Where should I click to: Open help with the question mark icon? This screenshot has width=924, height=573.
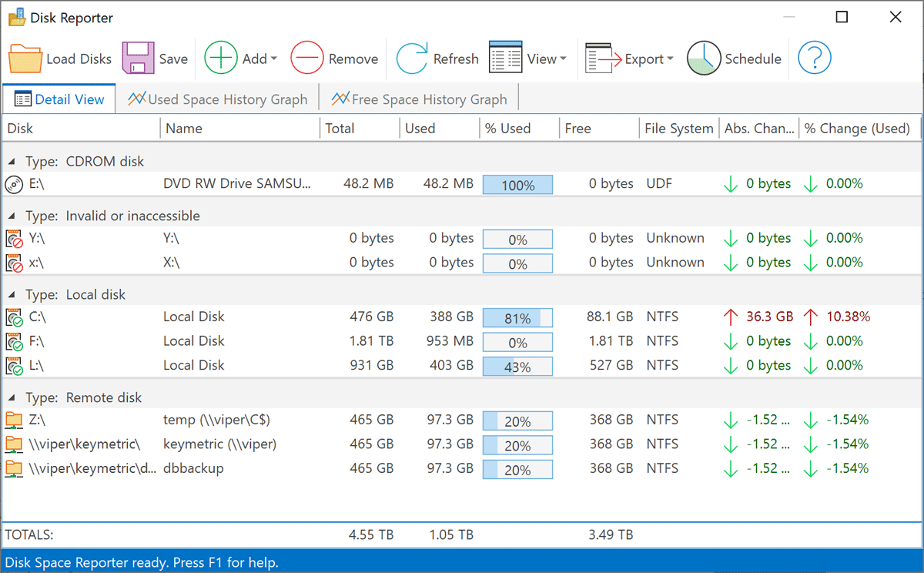click(814, 59)
